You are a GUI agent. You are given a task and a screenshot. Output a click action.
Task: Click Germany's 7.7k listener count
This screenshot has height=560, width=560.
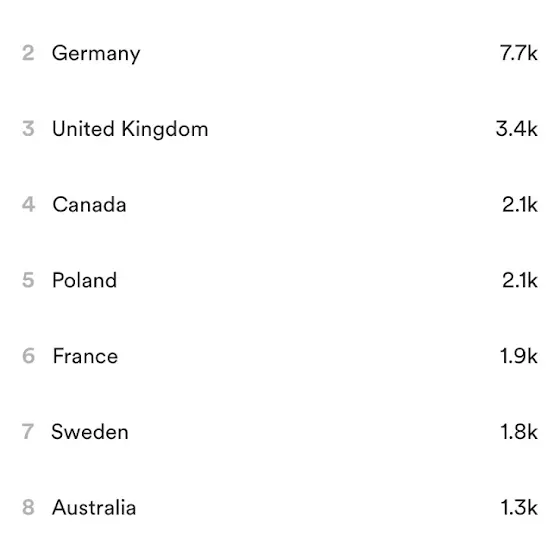coord(519,53)
